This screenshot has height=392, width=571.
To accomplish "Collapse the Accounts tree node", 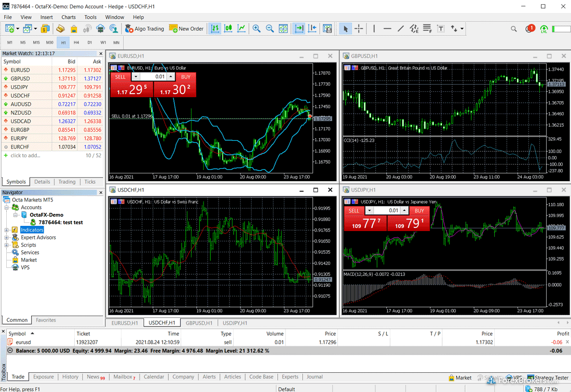I will [7, 207].
